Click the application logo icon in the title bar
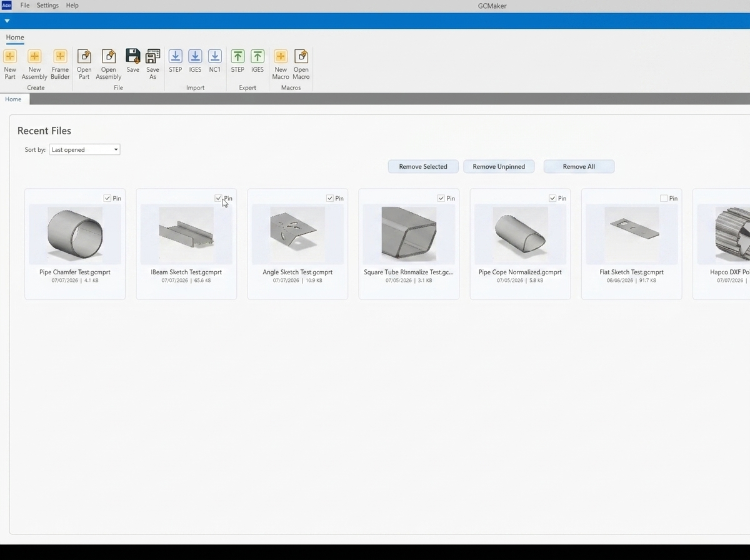 pyautogui.click(x=6, y=5)
